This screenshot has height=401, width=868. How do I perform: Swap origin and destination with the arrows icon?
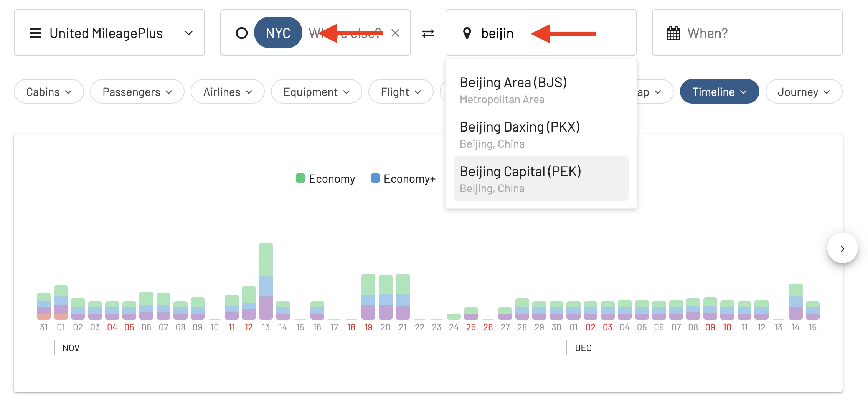coord(428,33)
